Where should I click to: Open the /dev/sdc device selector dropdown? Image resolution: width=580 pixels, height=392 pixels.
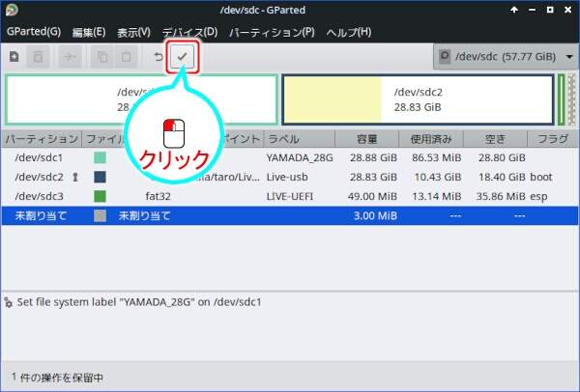point(506,57)
